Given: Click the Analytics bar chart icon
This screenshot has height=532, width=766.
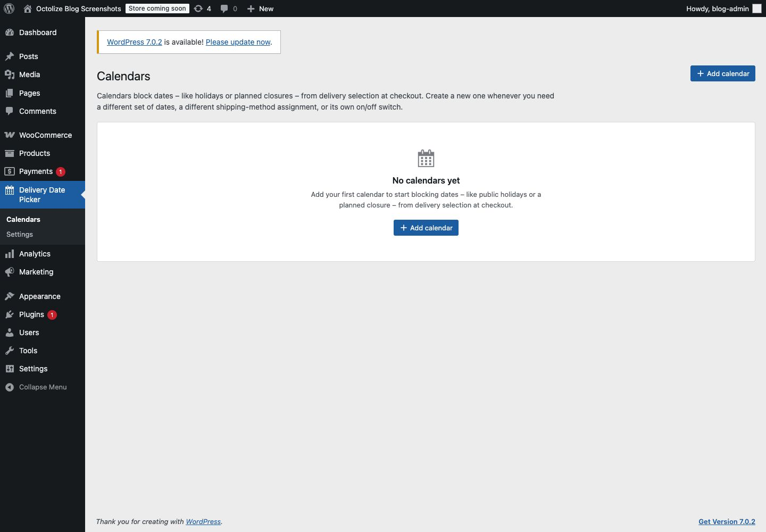Looking at the screenshot, I should [x=10, y=254].
